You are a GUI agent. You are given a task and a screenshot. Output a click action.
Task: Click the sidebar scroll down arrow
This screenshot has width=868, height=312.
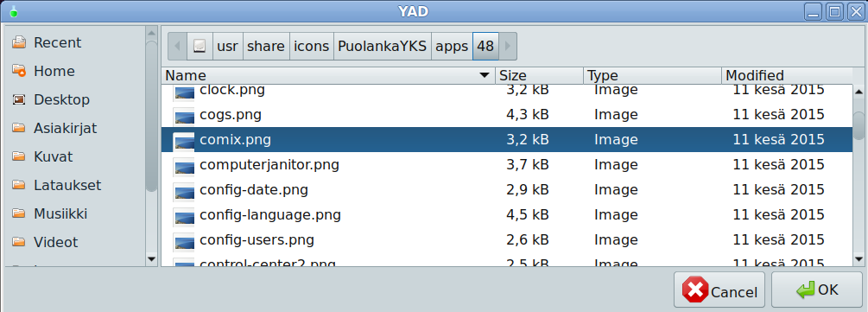tap(152, 258)
